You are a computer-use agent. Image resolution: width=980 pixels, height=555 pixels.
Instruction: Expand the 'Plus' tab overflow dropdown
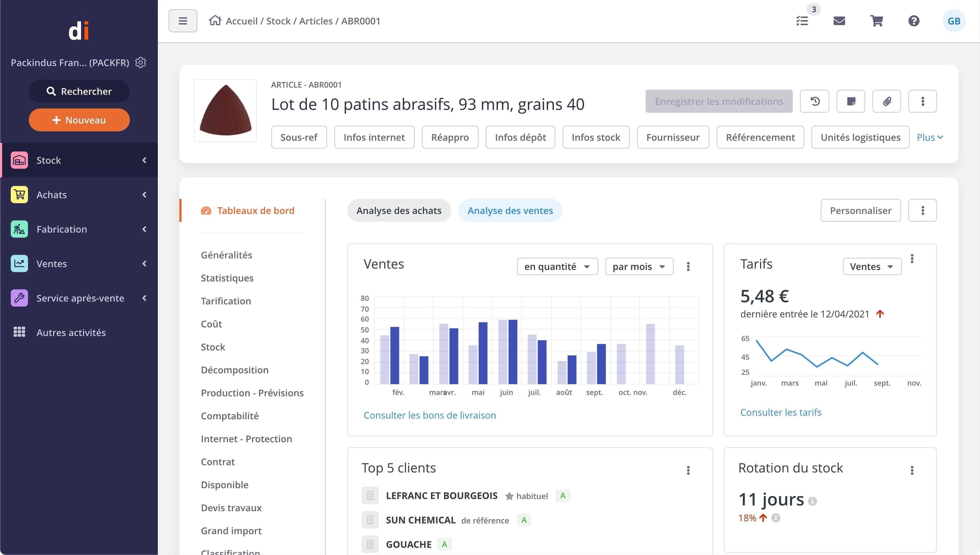pos(930,137)
